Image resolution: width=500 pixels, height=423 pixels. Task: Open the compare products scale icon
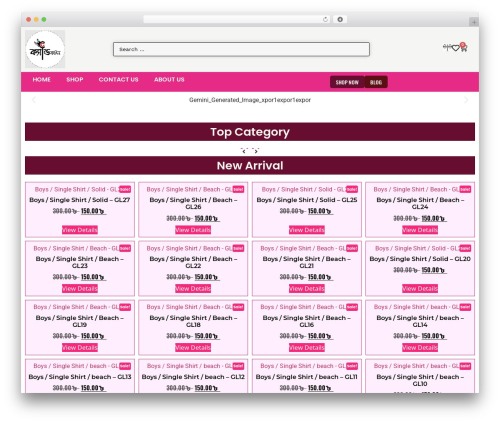tap(447, 47)
